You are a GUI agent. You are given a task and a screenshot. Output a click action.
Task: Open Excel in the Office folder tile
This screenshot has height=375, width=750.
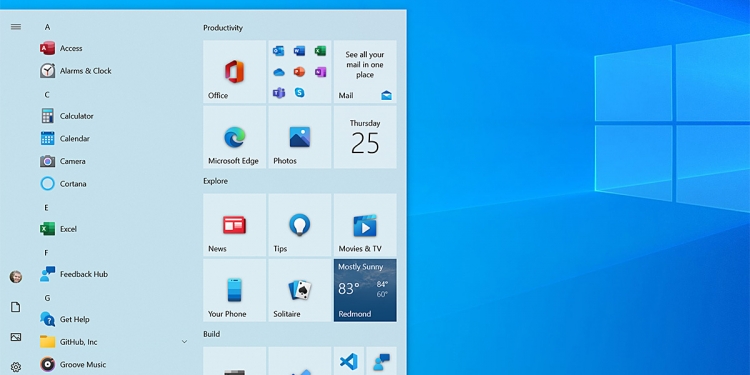click(320, 51)
